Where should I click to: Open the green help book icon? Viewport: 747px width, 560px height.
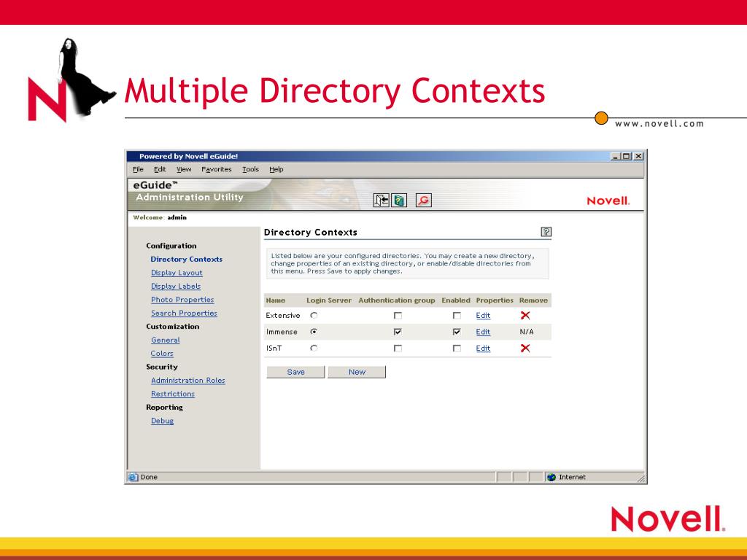399,201
